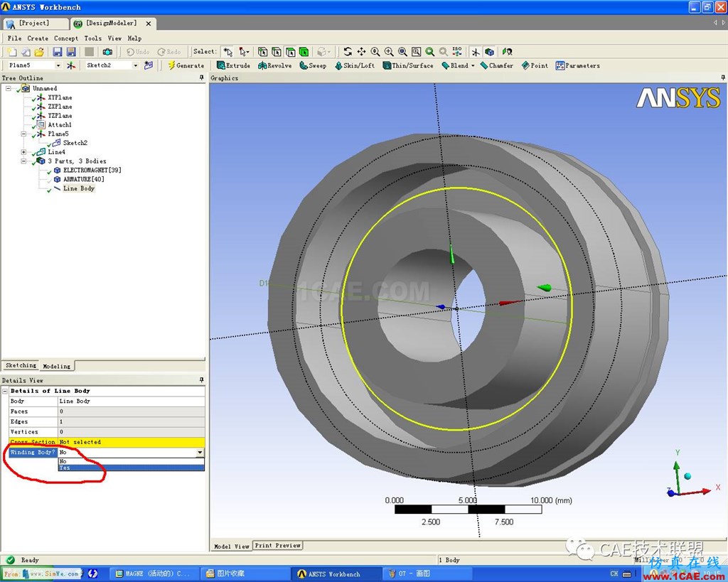Viewport: 728px width, 582px height.
Task: Select the edge filter icon
Action: click(x=277, y=52)
